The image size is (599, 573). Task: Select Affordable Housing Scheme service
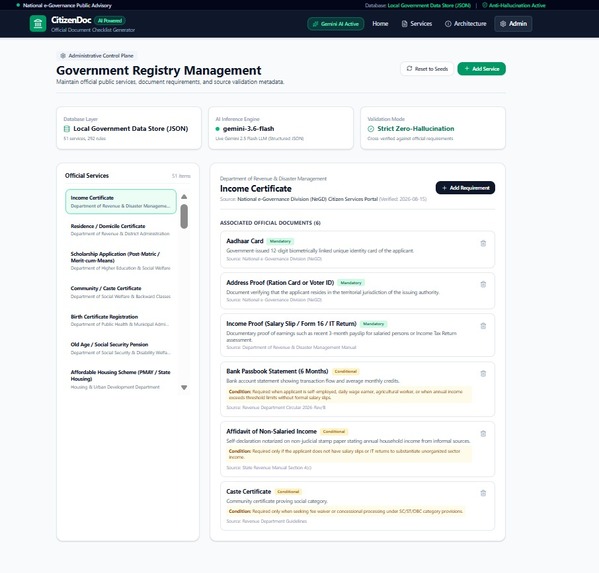click(121, 379)
